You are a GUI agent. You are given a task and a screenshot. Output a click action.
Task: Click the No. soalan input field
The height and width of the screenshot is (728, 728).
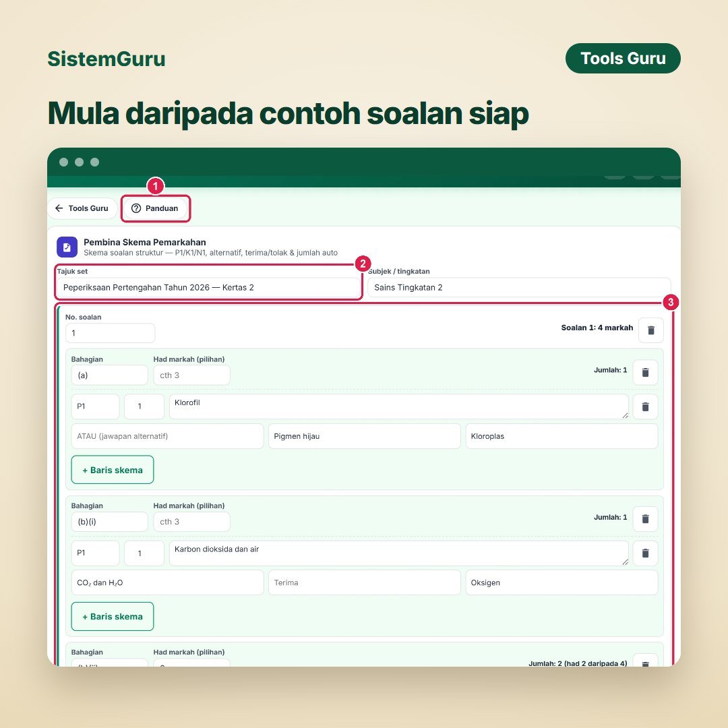pyautogui.click(x=110, y=333)
